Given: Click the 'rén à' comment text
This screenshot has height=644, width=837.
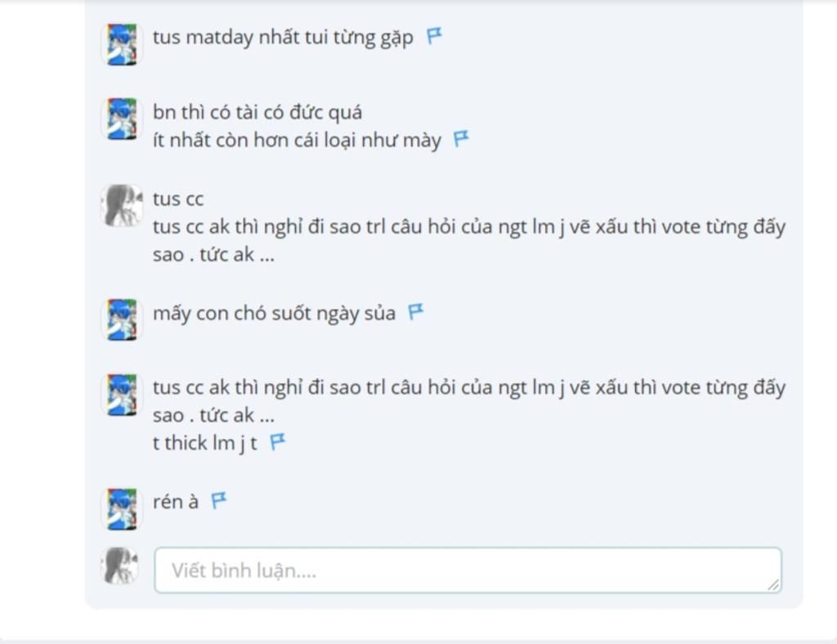Looking at the screenshot, I should coord(176,502).
